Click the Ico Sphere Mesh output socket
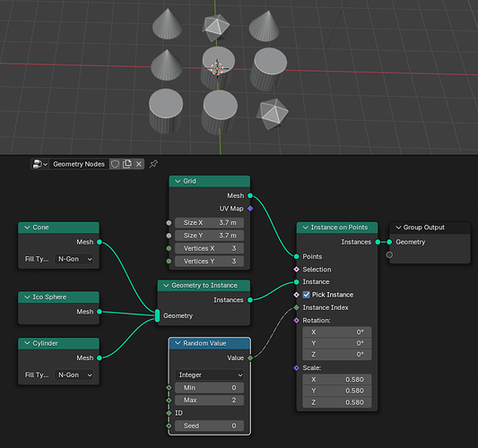 99,312
